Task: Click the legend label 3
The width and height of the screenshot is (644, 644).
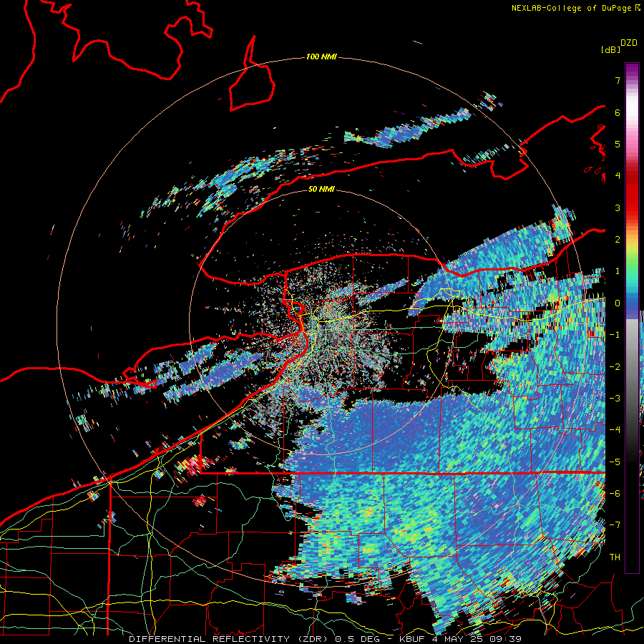Action: [x=618, y=208]
